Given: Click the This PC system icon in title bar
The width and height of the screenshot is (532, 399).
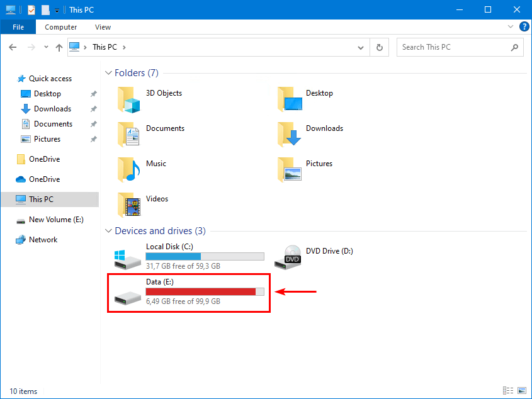Looking at the screenshot, I should tap(11, 10).
